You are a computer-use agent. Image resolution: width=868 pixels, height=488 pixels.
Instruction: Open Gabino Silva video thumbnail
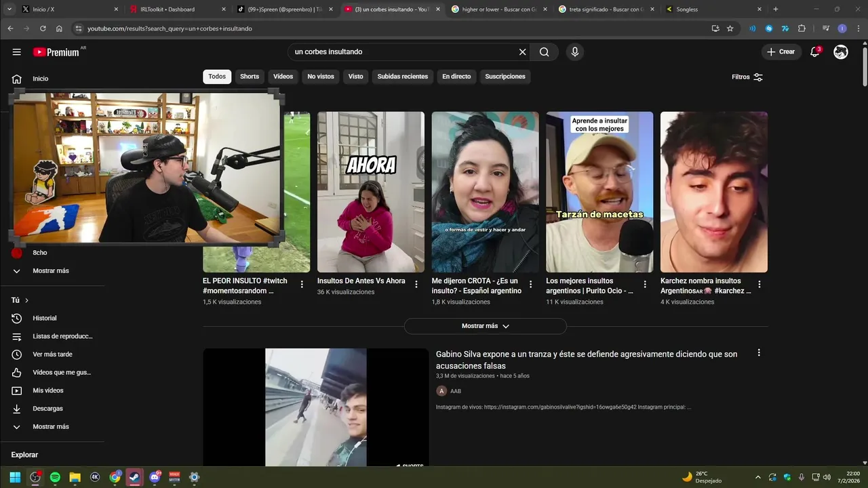click(315, 407)
